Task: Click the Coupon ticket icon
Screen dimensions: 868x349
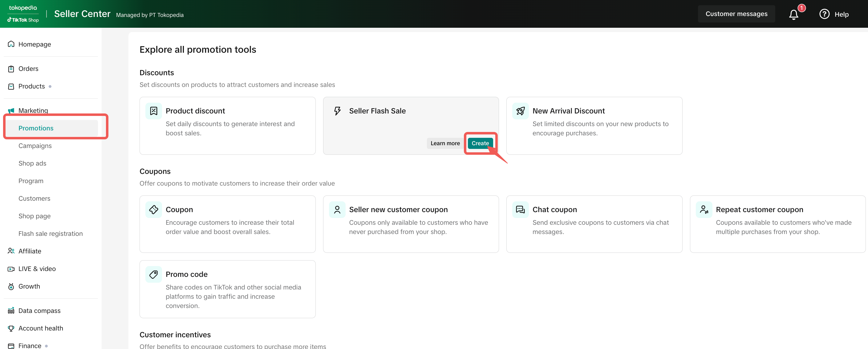Action: coord(154,209)
